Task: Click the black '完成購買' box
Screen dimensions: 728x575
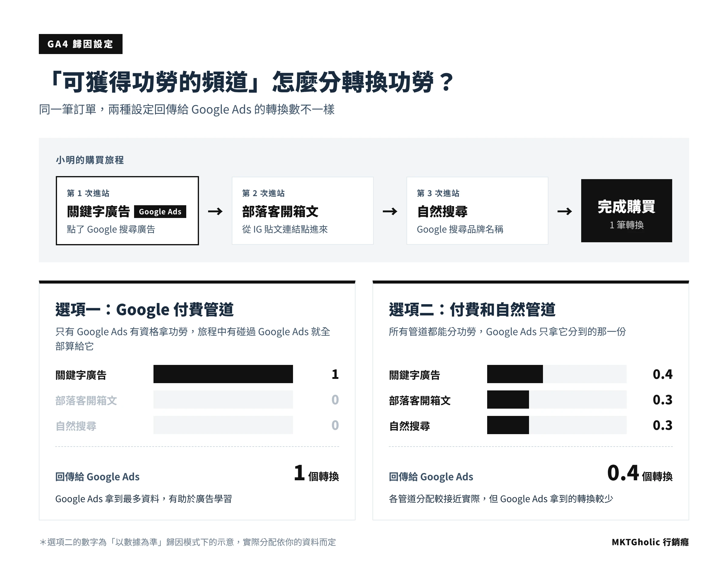Action: [x=626, y=211]
